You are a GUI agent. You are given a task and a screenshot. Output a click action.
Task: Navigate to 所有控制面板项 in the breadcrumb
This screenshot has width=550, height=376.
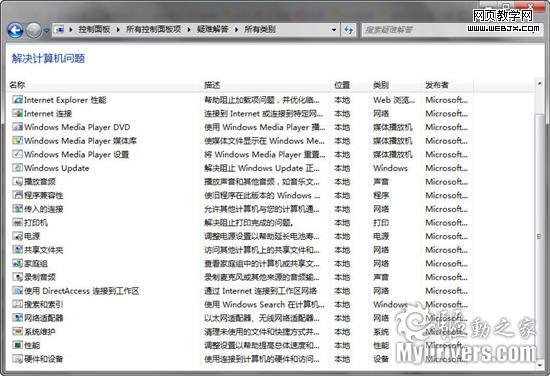click(x=154, y=29)
